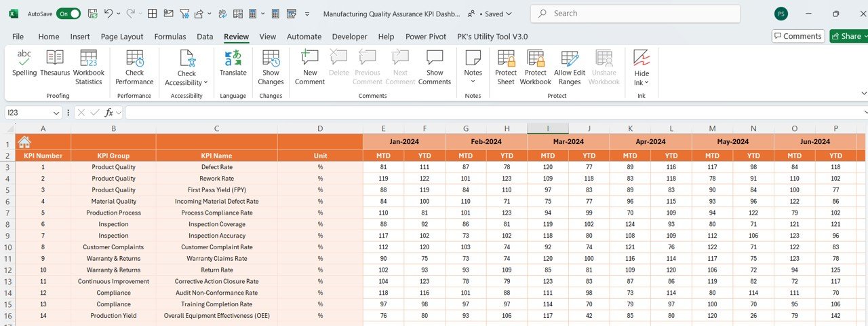The width and height of the screenshot is (868, 326).
Task: Expand the formula bar with the chevron
Action: point(865,112)
